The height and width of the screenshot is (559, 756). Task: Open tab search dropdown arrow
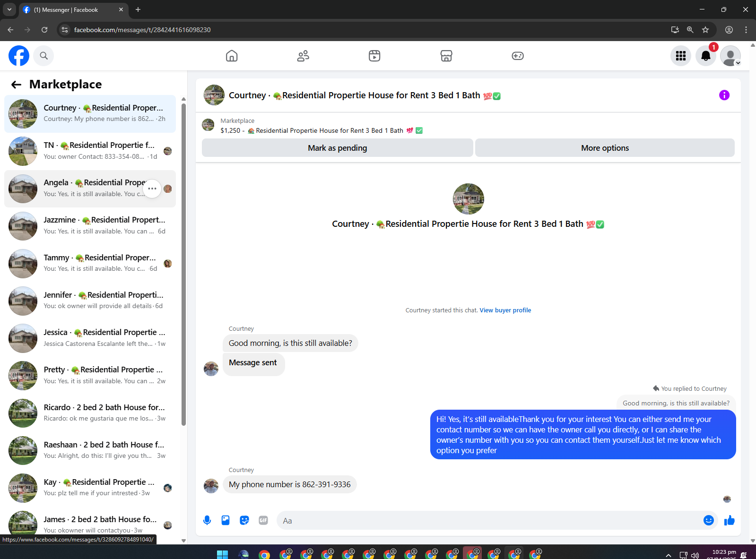(x=9, y=9)
